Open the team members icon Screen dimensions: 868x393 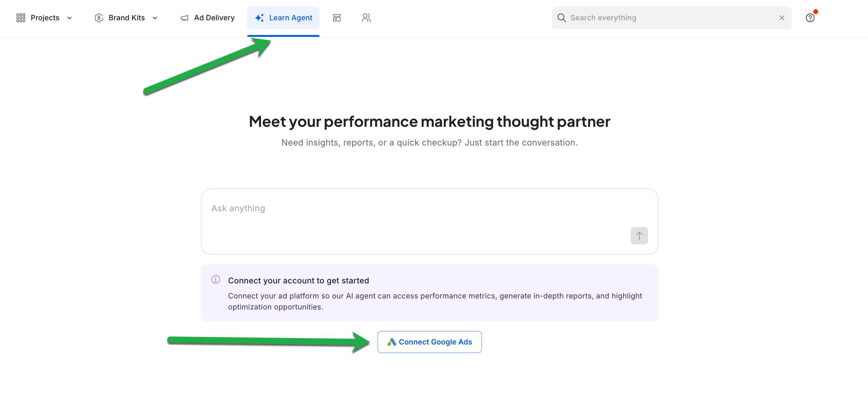[x=366, y=18]
